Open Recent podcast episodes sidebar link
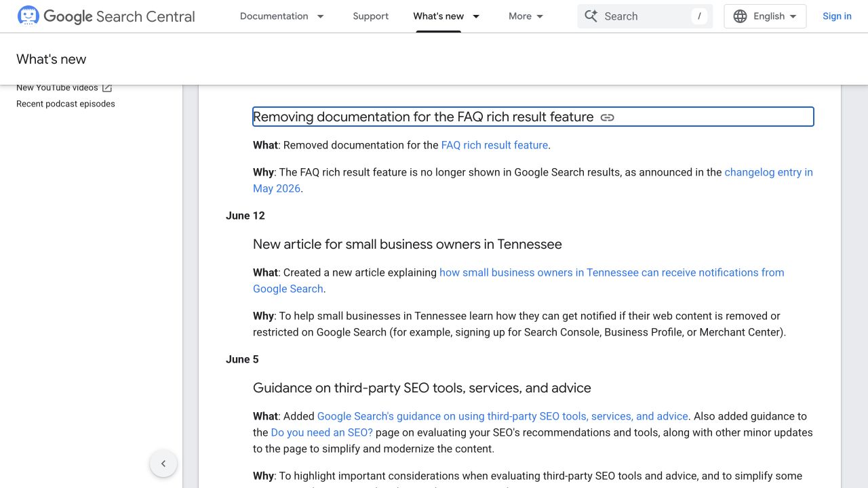The height and width of the screenshot is (488, 868). point(66,104)
